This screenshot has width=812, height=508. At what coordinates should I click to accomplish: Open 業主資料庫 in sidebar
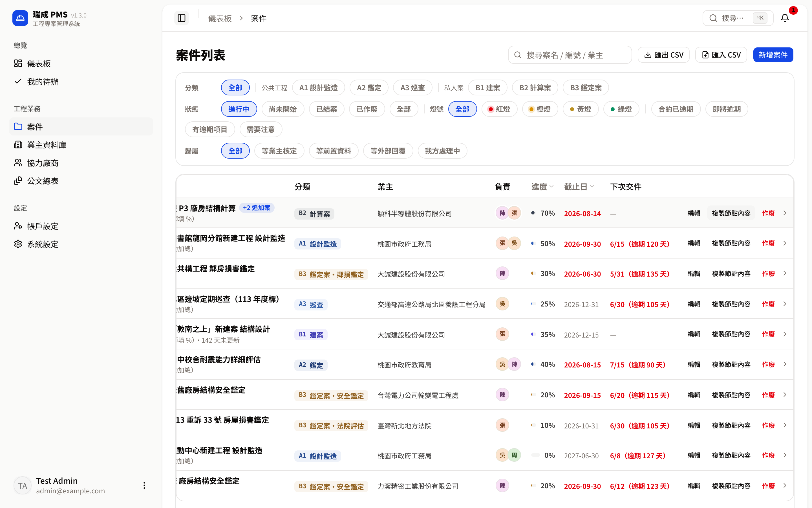[x=81, y=145]
